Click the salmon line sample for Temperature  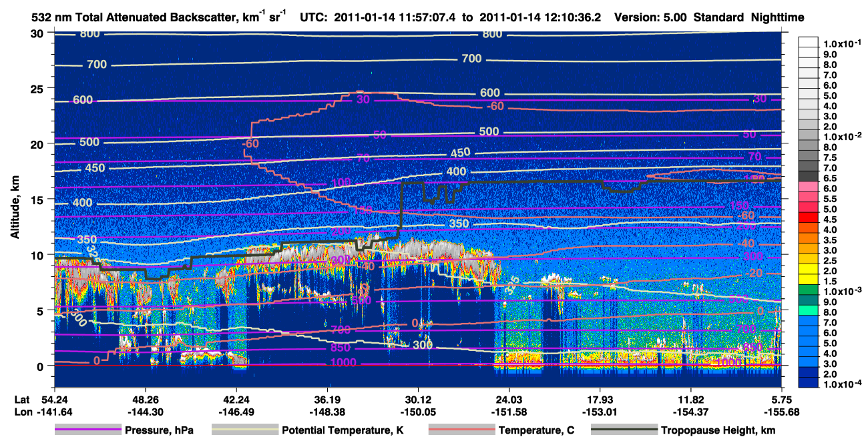coord(461,430)
